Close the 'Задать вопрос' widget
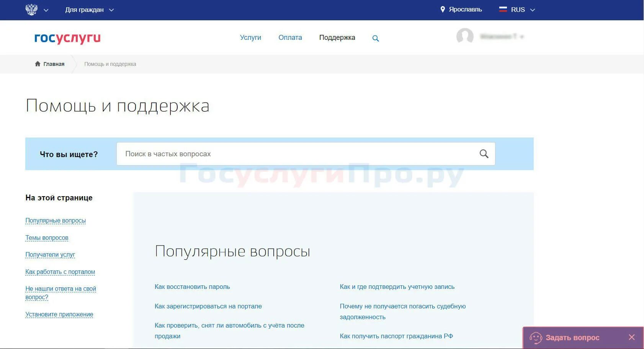The height and width of the screenshot is (349, 644). (632, 337)
